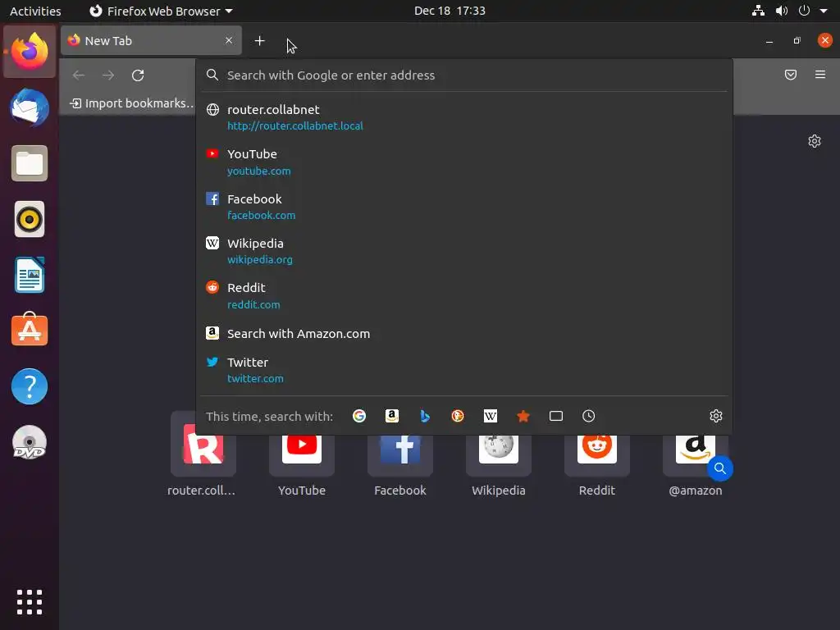The height and width of the screenshot is (630, 840).
Task: Open Help from dock
Action: [x=30, y=386]
